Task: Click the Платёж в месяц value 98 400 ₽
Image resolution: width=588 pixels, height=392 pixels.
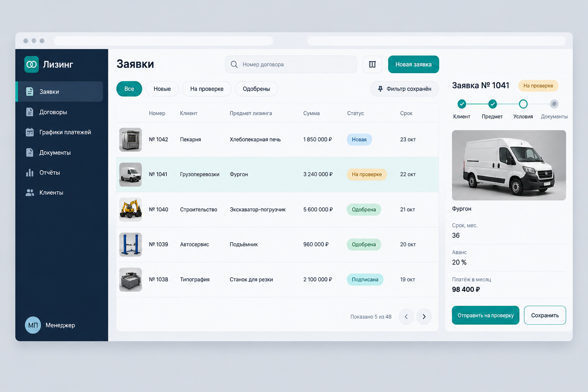Action: pyautogui.click(x=466, y=289)
